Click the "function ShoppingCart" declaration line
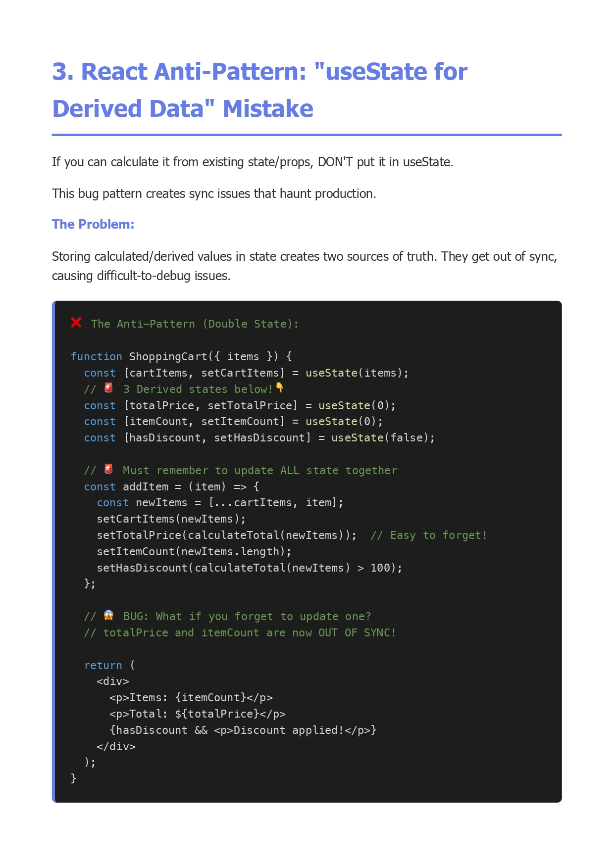614x868 pixels. [181, 356]
